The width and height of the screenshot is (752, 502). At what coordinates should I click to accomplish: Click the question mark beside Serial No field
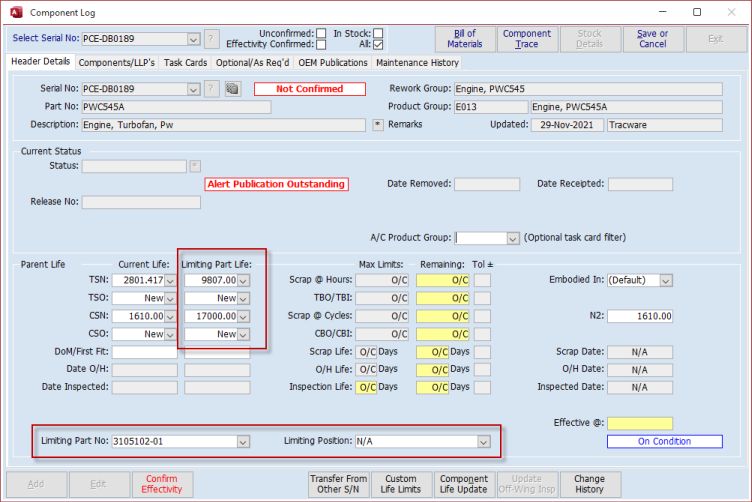(x=212, y=89)
